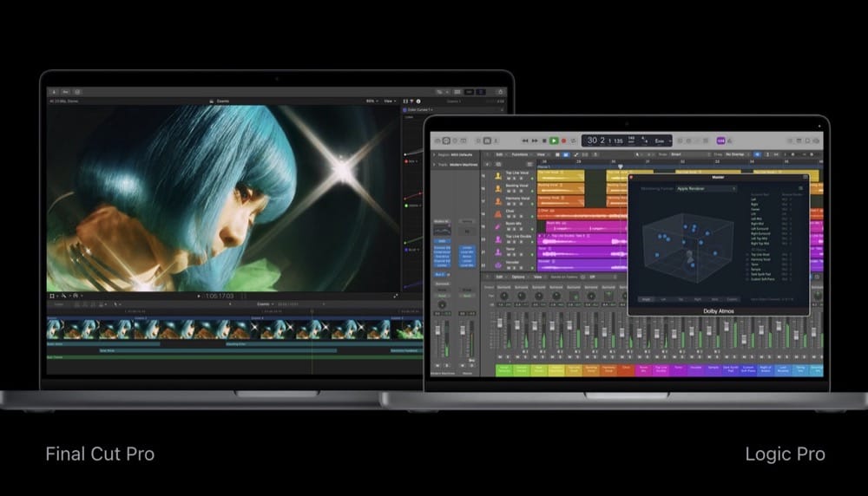Click the viewer fullscreen icon in Final Cut Pro
This screenshot has height=496, width=868.
(395, 297)
